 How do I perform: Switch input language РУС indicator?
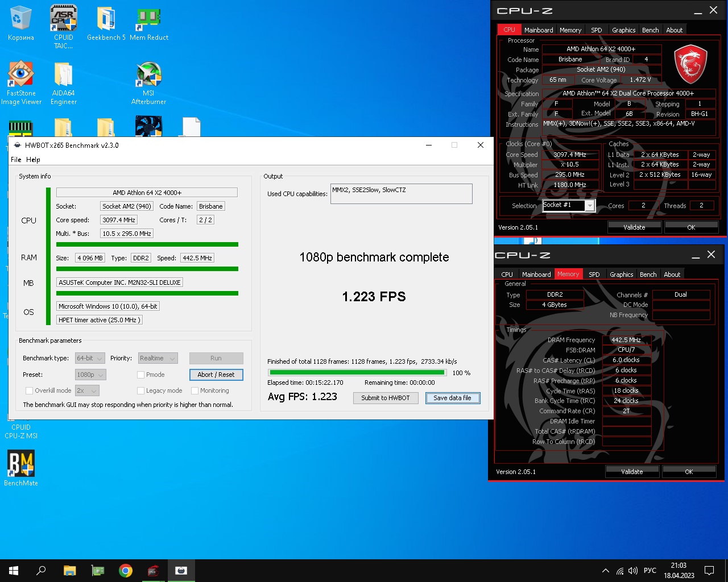pos(650,571)
